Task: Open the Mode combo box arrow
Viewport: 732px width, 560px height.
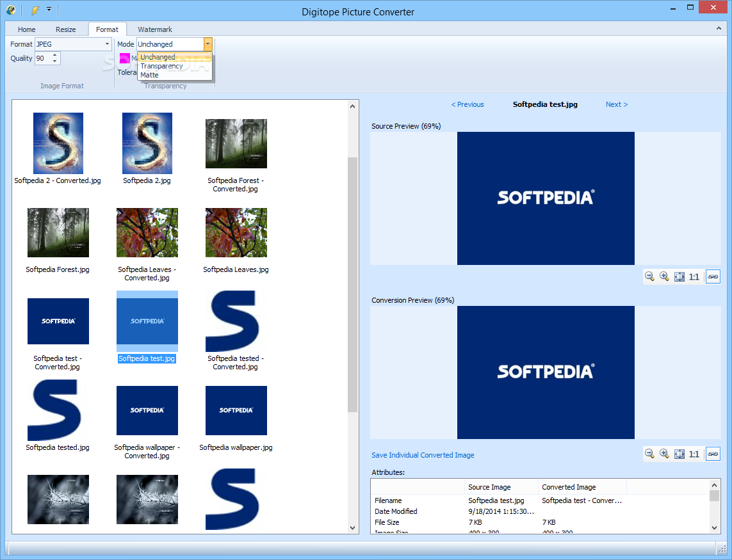Action: coord(208,44)
